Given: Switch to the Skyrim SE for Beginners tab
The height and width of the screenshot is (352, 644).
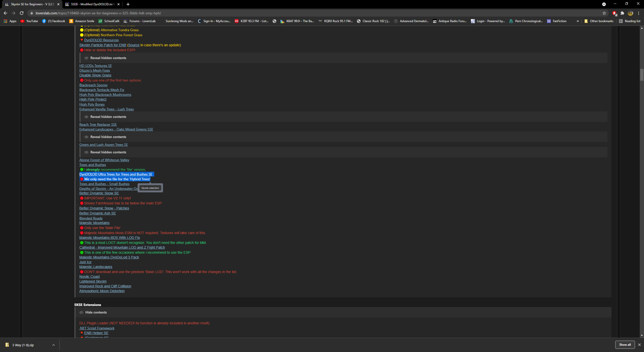Looking at the screenshot, I should (x=32, y=4).
